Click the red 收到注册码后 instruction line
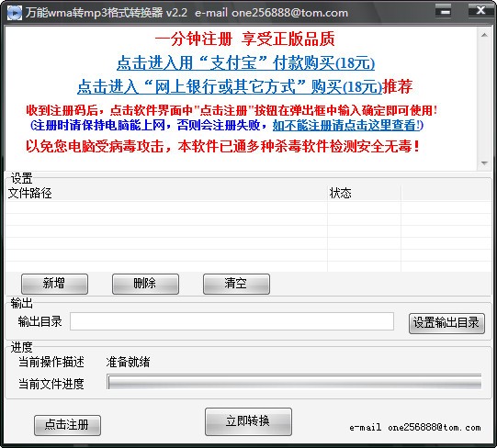Screen dimensions: 497x448 232,110
